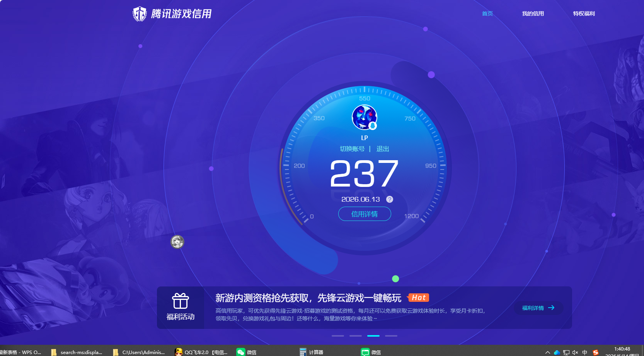The image size is (644, 356).
Task: Click the Tencent Game Credit shield logo
Action: [x=140, y=14]
